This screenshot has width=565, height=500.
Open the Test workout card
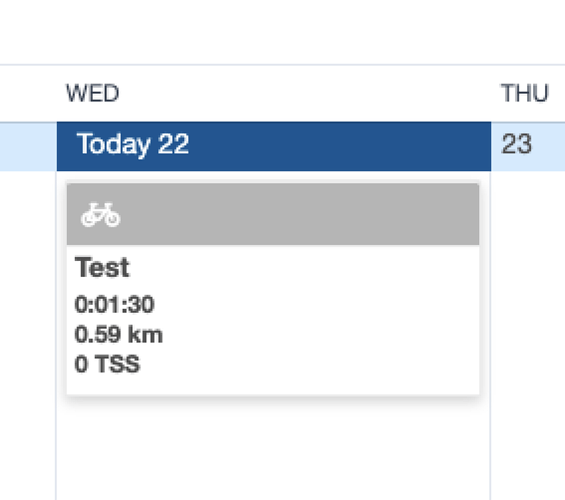coord(273,289)
